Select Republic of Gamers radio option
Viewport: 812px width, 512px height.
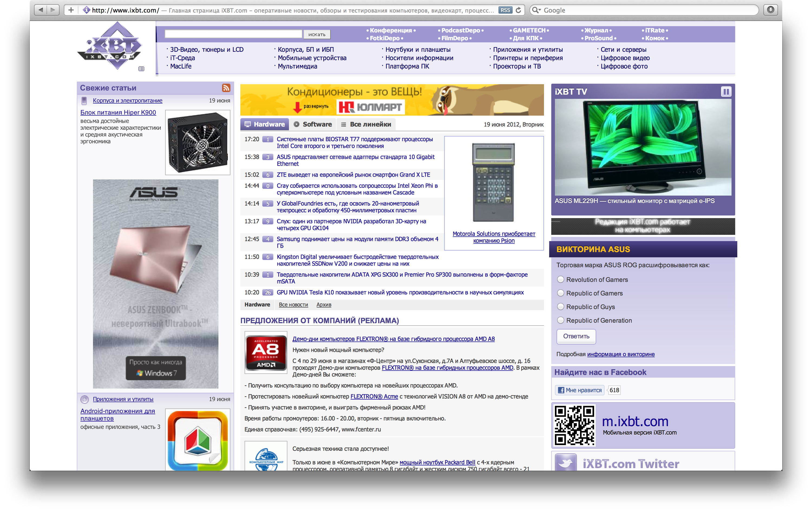(x=561, y=293)
